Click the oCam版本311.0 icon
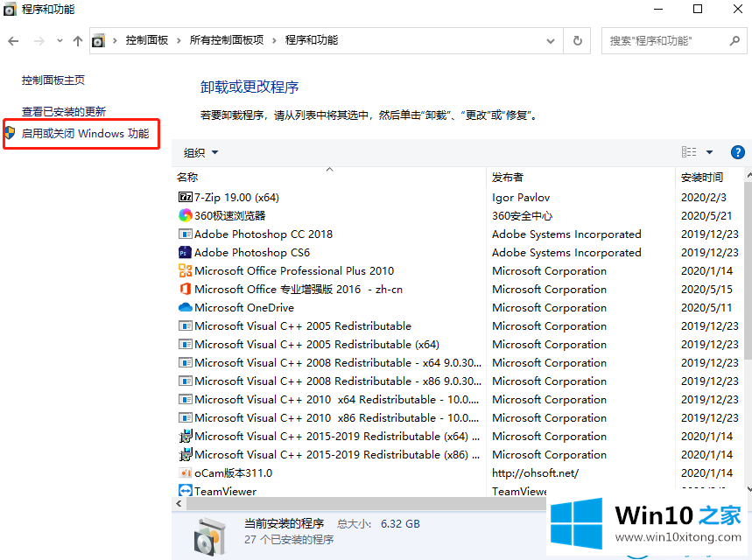The image size is (752, 560). tap(185, 472)
